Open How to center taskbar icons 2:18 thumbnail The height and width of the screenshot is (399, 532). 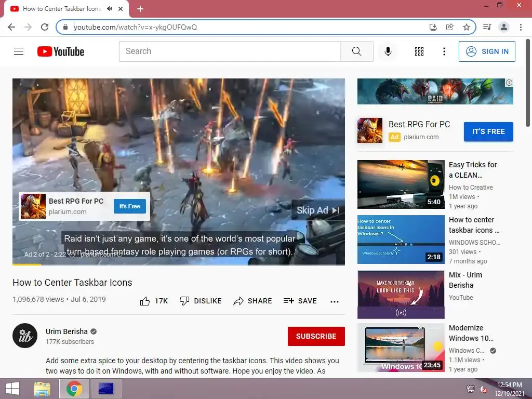[x=401, y=240]
